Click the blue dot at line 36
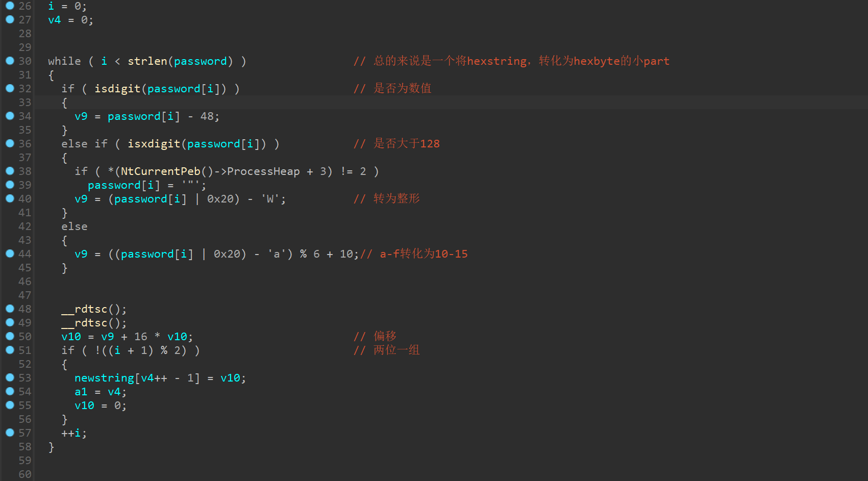Viewport: 868px width, 481px height. [x=10, y=143]
